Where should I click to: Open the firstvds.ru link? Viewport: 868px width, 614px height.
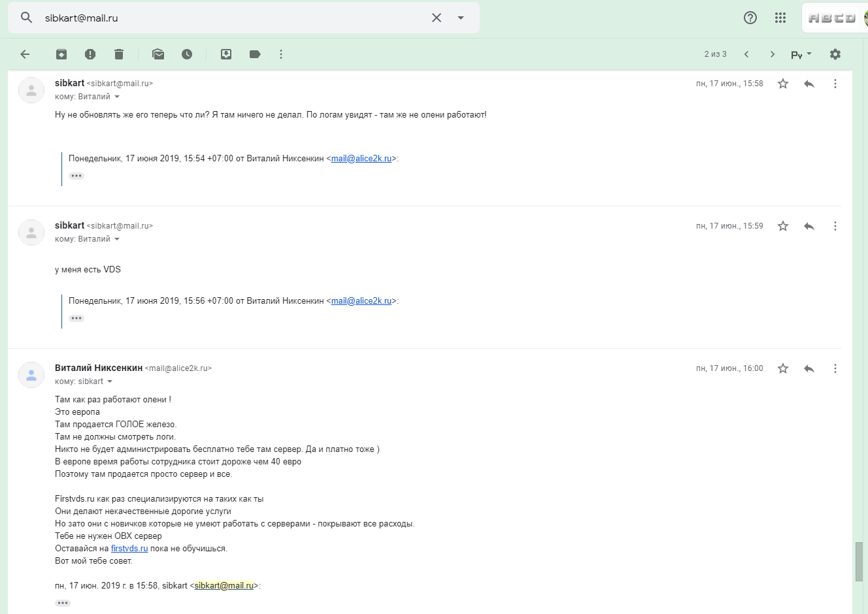coord(129,549)
